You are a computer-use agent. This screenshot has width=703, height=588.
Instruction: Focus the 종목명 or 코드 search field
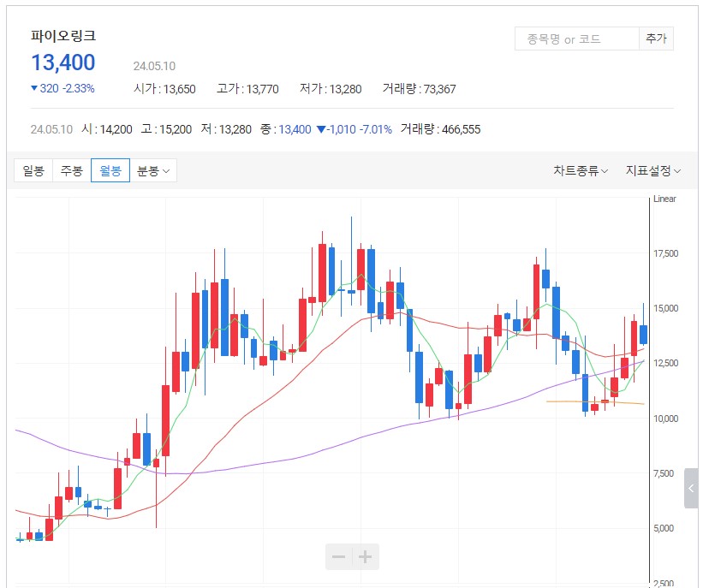pos(576,39)
